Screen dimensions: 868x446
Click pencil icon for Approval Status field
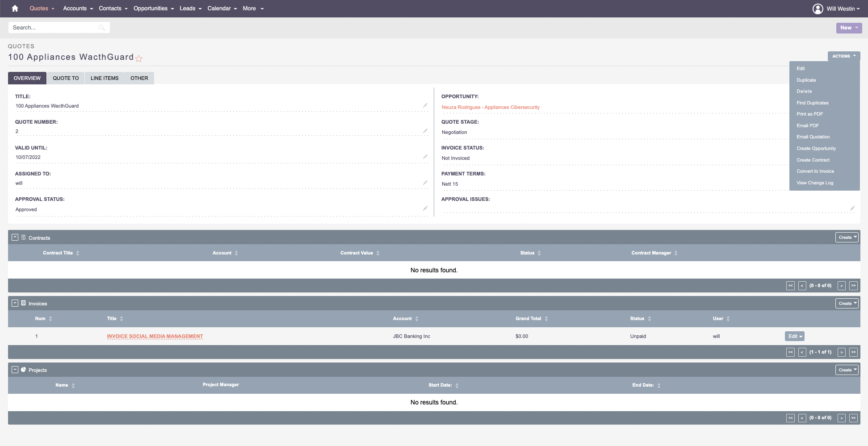tap(425, 208)
